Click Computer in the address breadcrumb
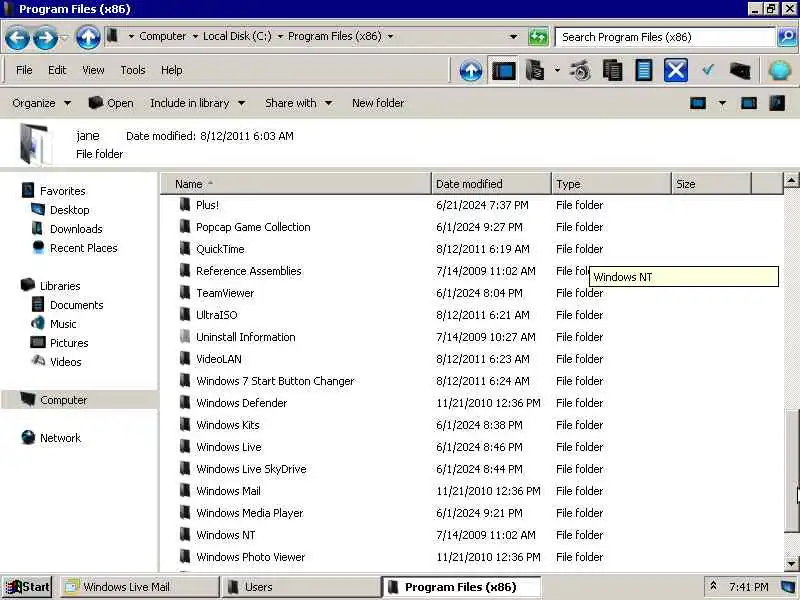 [x=162, y=37]
